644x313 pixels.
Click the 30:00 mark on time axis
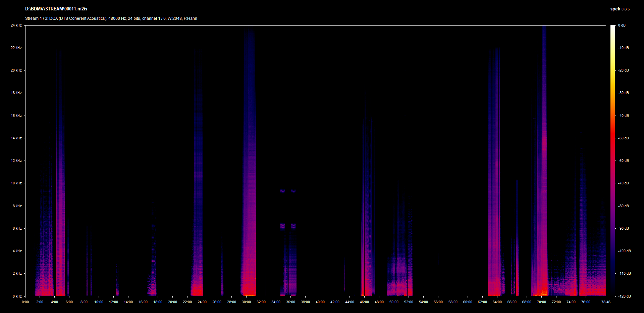pos(246,302)
